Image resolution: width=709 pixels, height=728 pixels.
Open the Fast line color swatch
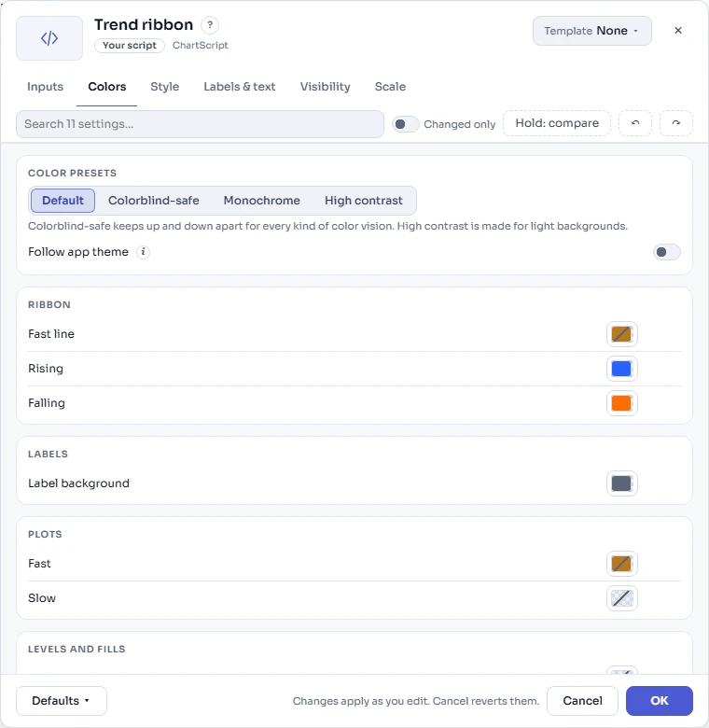621,334
